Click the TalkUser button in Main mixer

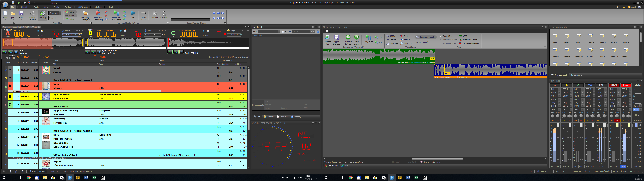[637, 121]
